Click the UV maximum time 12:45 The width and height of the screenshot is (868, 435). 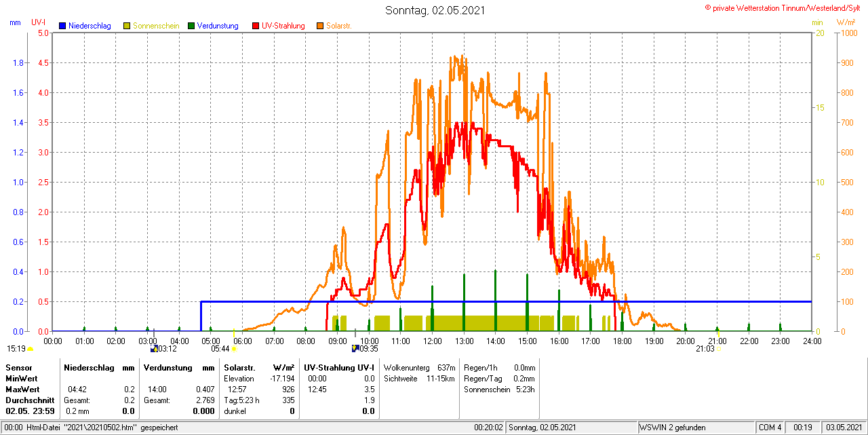pos(317,390)
